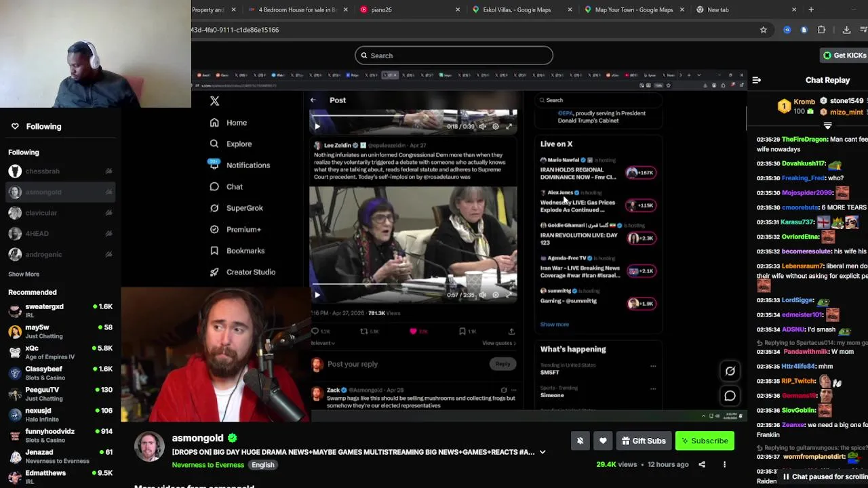The width and height of the screenshot is (868, 488).
Task: Open the three-dot more options menu
Action: pos(724,465)
